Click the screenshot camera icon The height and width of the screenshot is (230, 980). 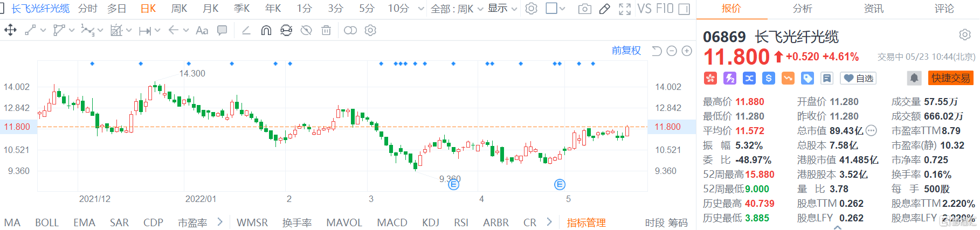(x=584, y=9)
